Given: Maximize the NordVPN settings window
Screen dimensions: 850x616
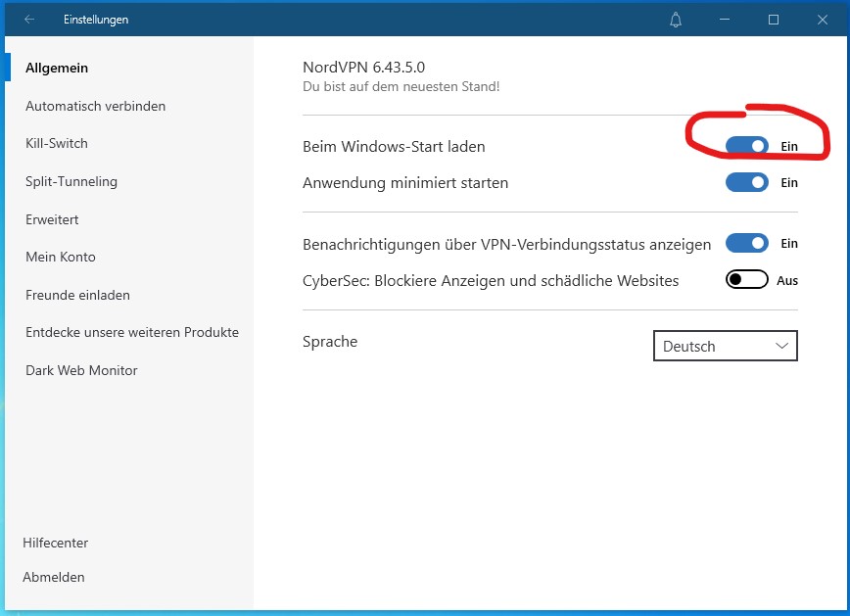Looking at the screenshot, I should click(774, 20).
